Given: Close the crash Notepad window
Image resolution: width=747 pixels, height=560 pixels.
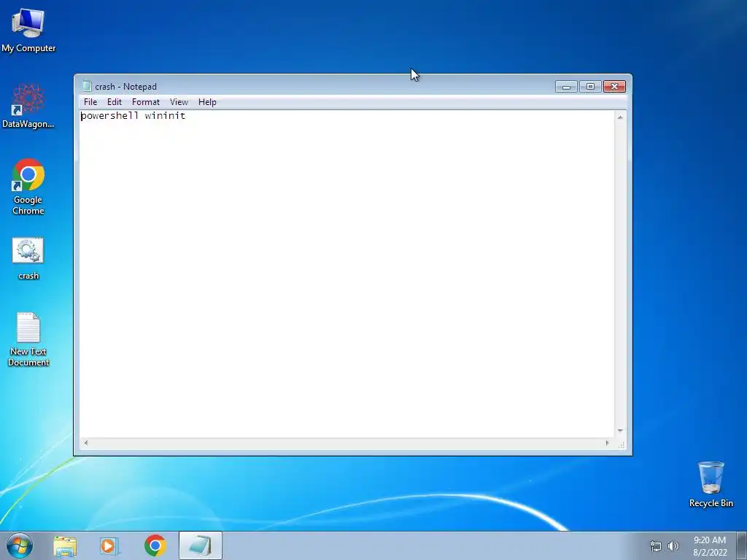Looking at the screenshot, I should [614, 87].
